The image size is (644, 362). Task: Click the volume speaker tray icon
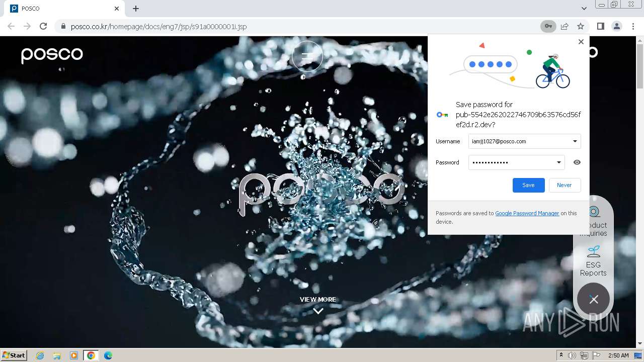tap(572, 355)
